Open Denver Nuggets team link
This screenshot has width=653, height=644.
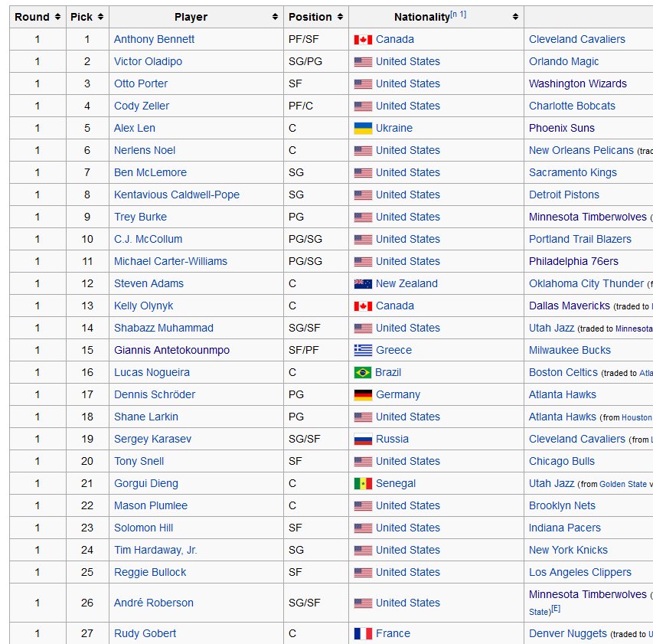[x=567, y=633]
